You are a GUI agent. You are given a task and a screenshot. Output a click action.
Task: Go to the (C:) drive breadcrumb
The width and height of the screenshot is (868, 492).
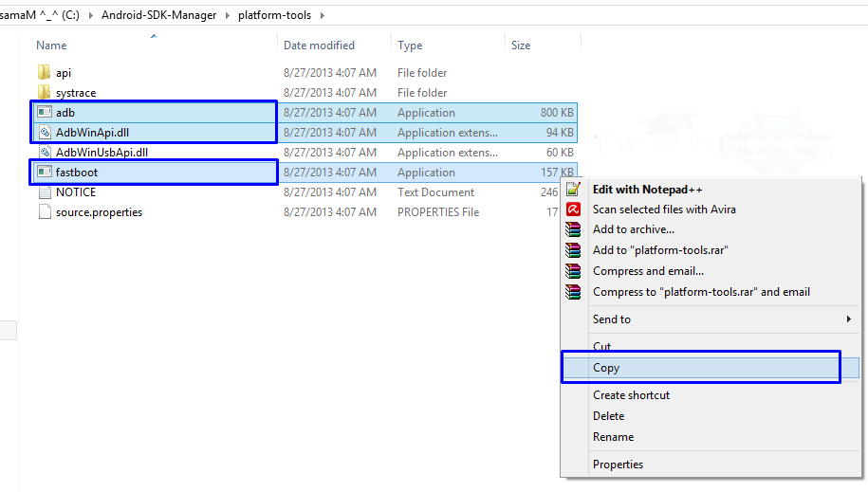70,15
